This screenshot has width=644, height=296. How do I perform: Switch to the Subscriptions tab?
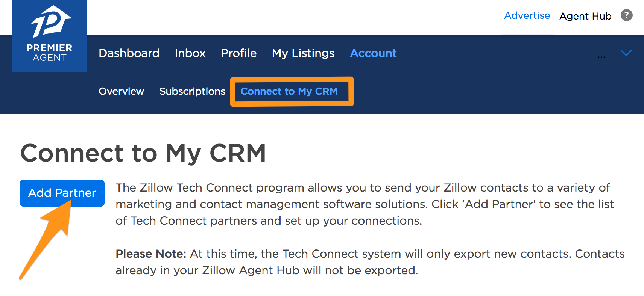point(192,91)
